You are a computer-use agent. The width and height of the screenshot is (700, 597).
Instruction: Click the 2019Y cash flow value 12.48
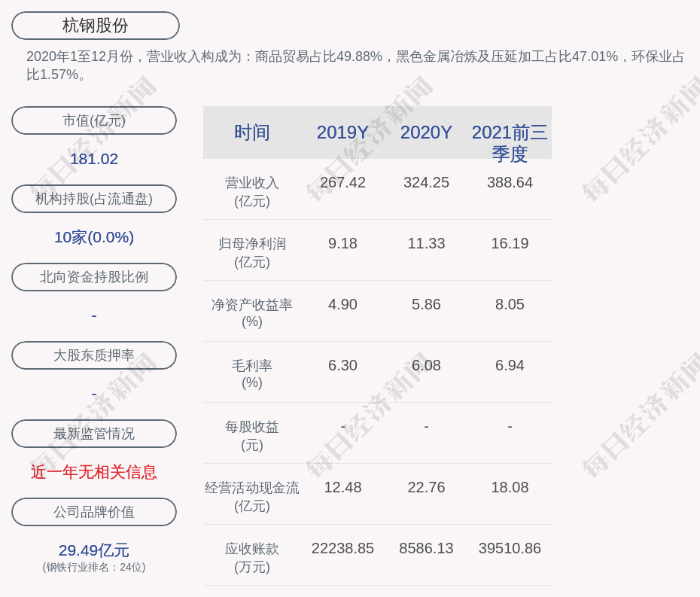coord(343,487)
